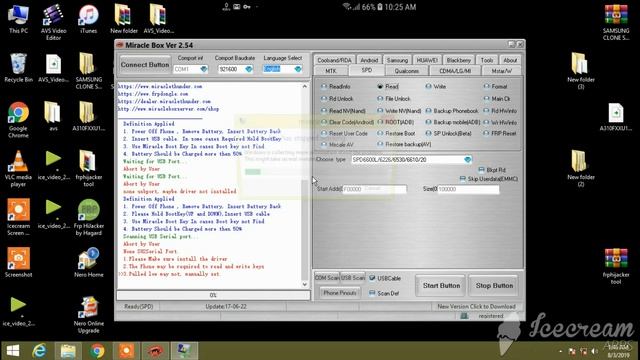Screen dimensions: 640x360
Task: Click the Stop Button
Action: (x=494, y=286)
